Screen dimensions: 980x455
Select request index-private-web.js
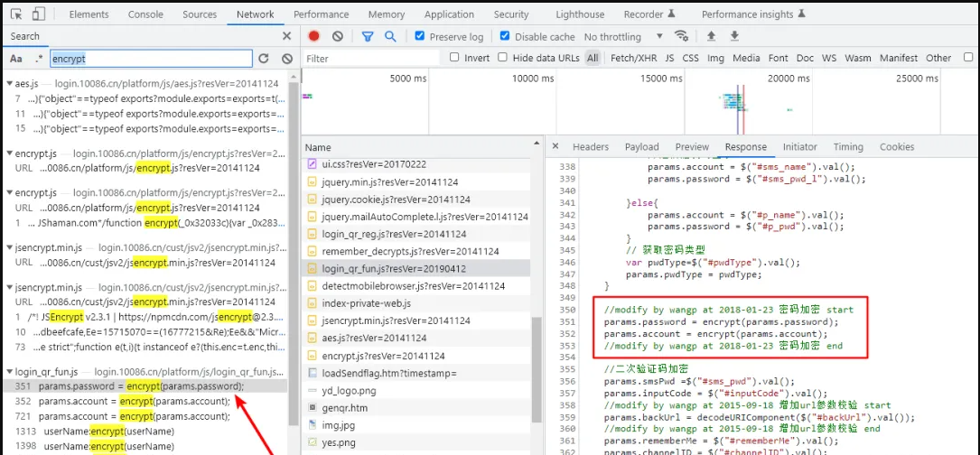[416, 303]
